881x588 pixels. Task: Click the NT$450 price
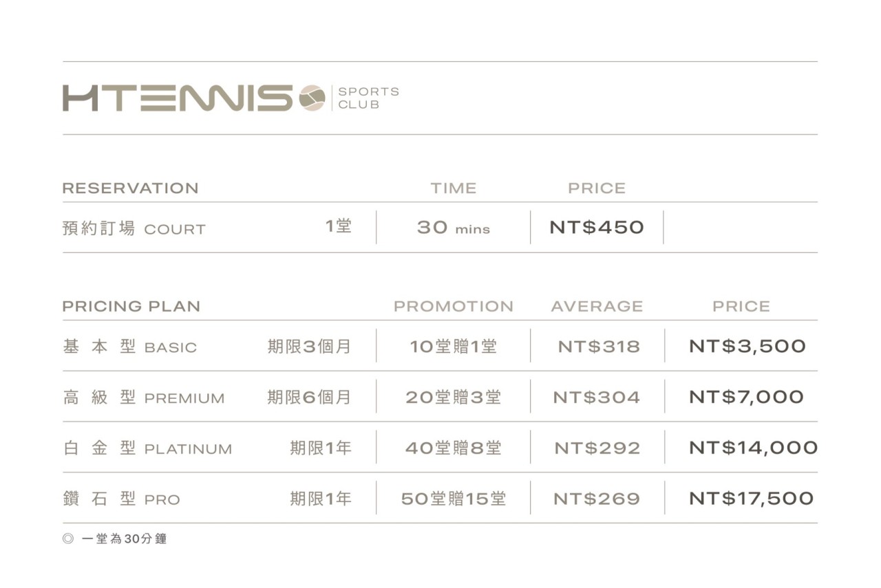tap(597, 227)
